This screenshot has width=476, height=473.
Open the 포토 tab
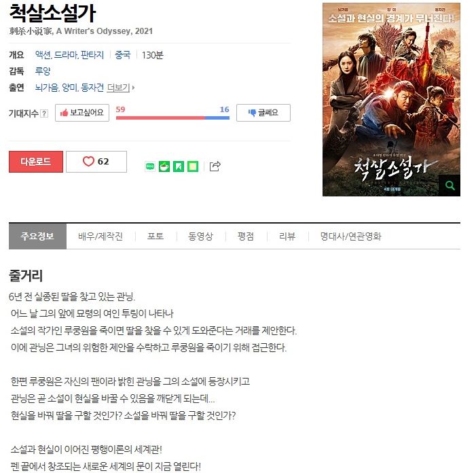pyautogui.click(x=155, y=236)
